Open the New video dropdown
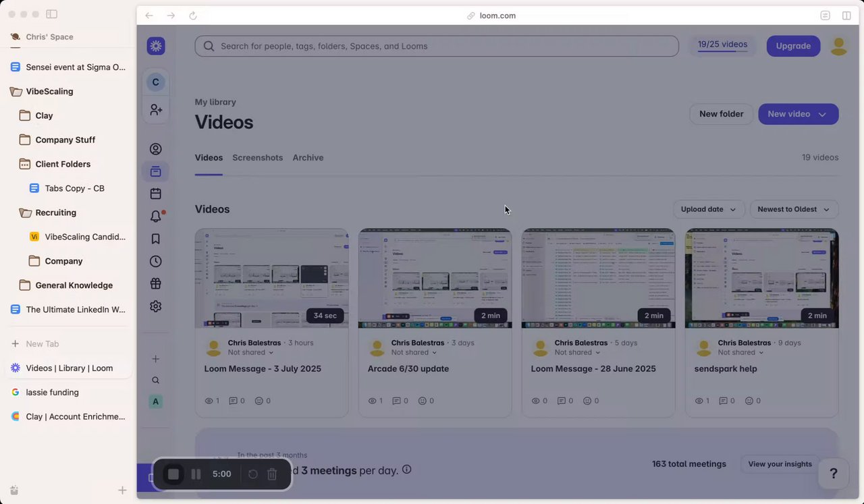 coord(799,114)
